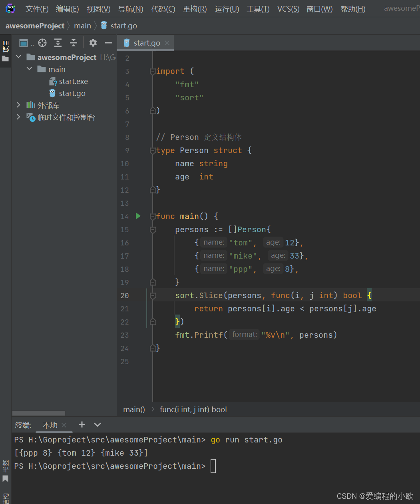Hide the project tool window

108,43
